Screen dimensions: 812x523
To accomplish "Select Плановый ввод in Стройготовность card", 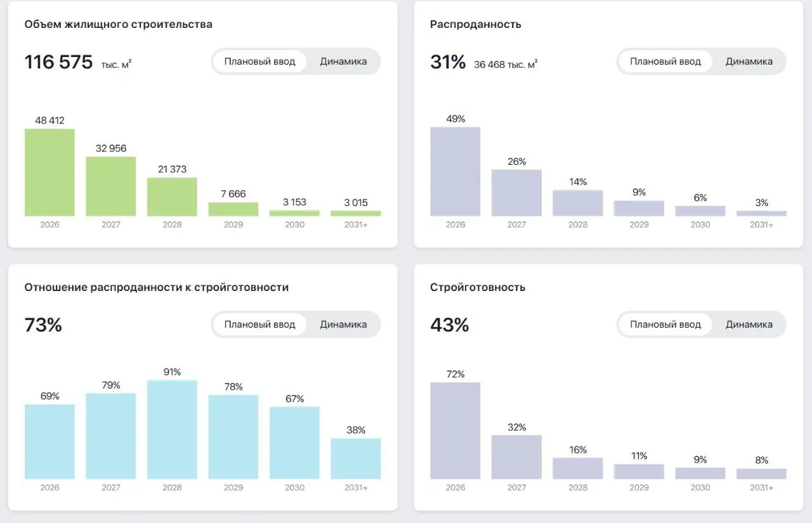I will pyautogui.click(x=665, y=325).
